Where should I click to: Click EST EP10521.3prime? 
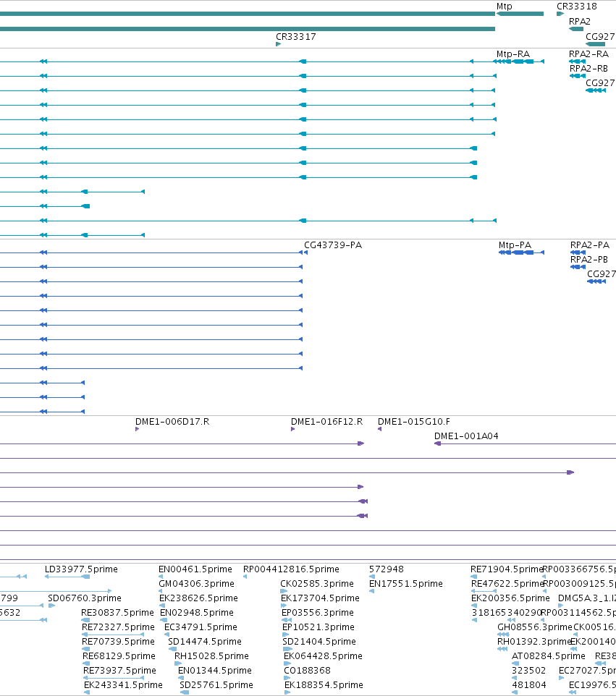click(x=318, y=627)
